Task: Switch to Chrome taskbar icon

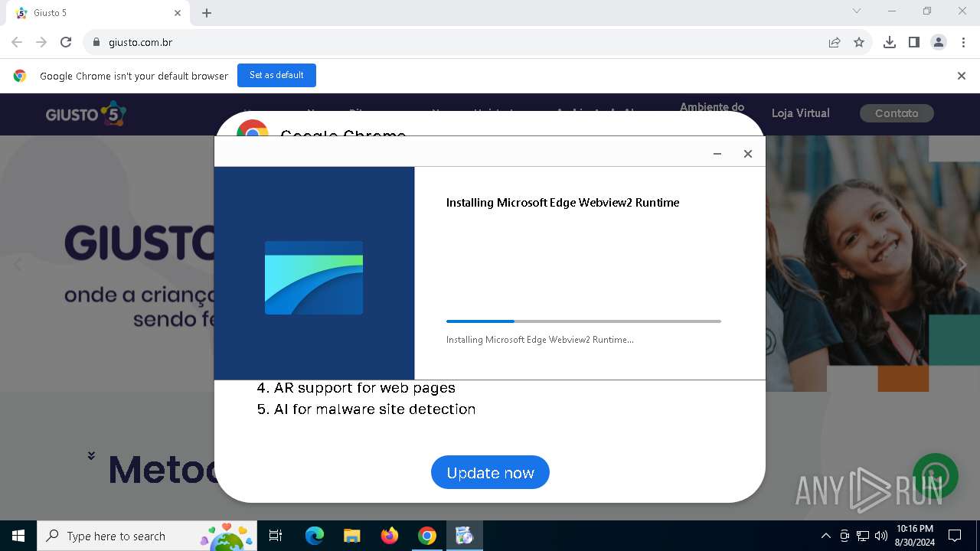Action: (x=427, y=536)
